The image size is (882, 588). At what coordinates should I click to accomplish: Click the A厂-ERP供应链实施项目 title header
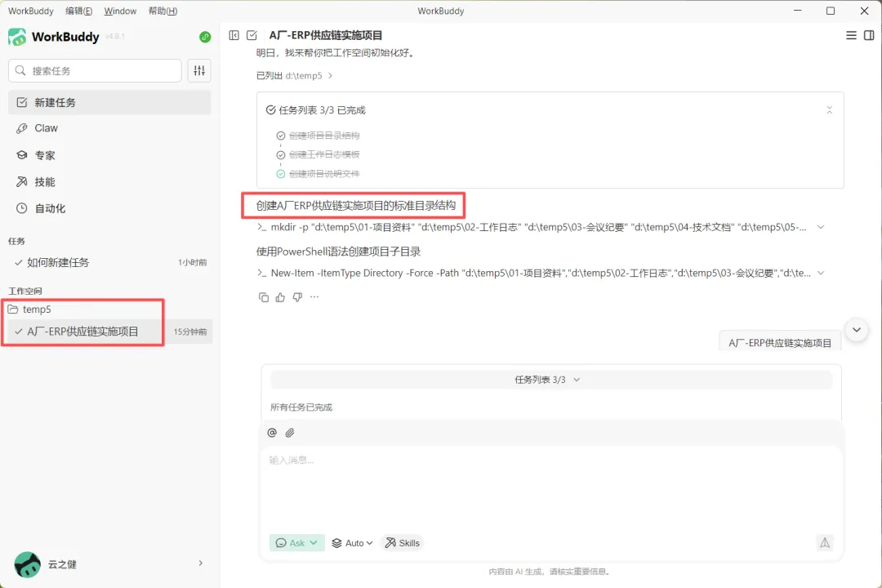tap(326, 35)
